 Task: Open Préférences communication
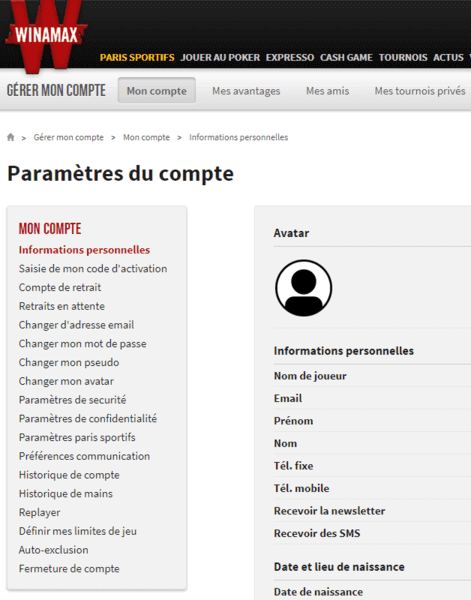[x=84, y=456]
